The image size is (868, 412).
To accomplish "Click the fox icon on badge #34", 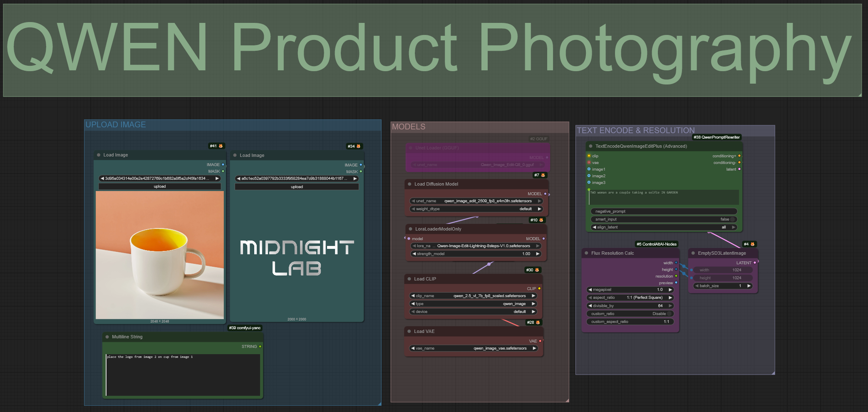I will (359, 146).
